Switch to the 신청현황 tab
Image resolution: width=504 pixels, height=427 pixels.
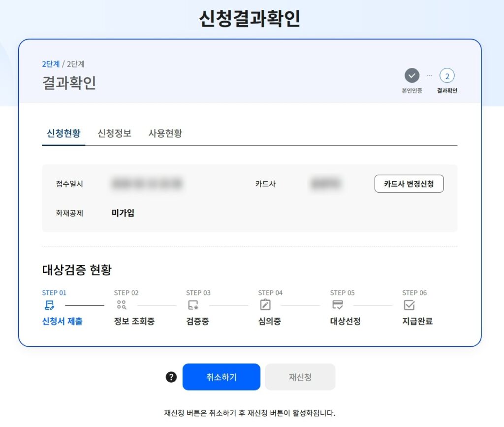point(63,133)
